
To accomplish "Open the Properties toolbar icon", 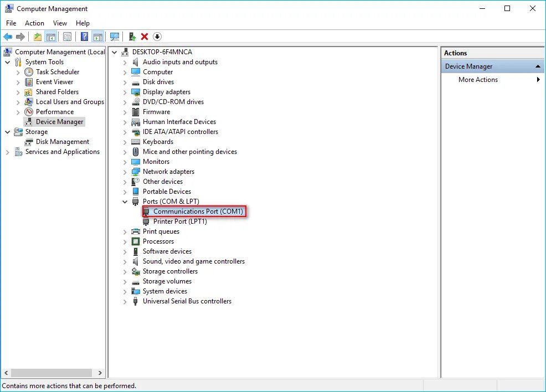I will click(x=67, y=37).
